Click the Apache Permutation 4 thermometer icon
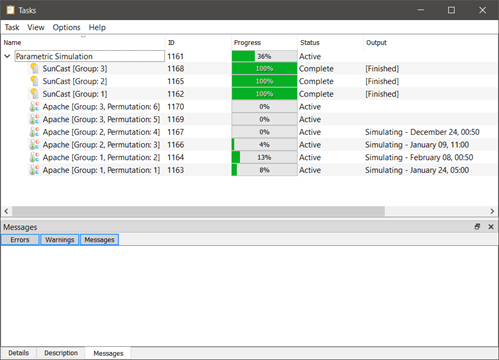499x360 pixels. click(34, 132)
